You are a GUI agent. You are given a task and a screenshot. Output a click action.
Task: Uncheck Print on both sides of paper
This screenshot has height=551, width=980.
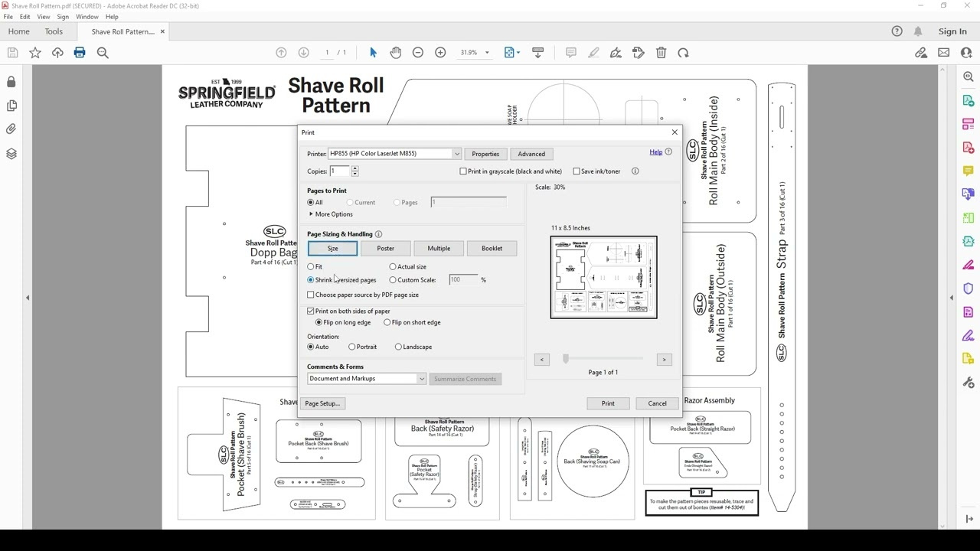click(311, 311)
